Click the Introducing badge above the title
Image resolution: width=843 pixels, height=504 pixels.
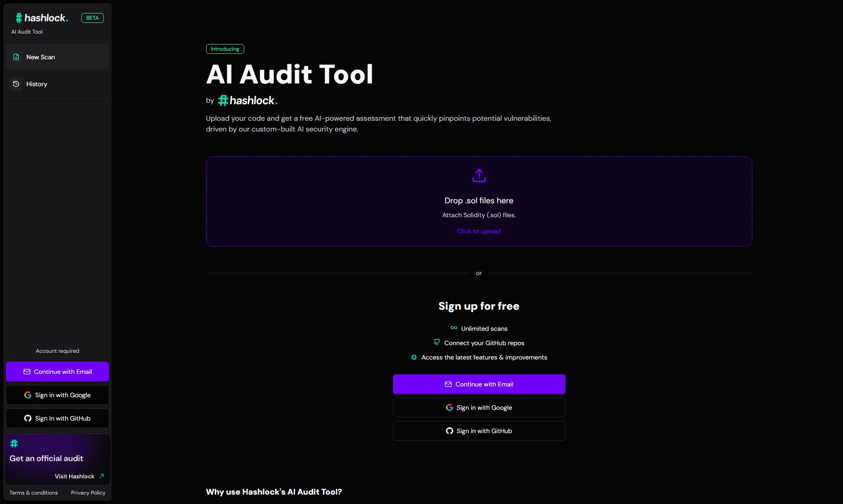point(225,49)
